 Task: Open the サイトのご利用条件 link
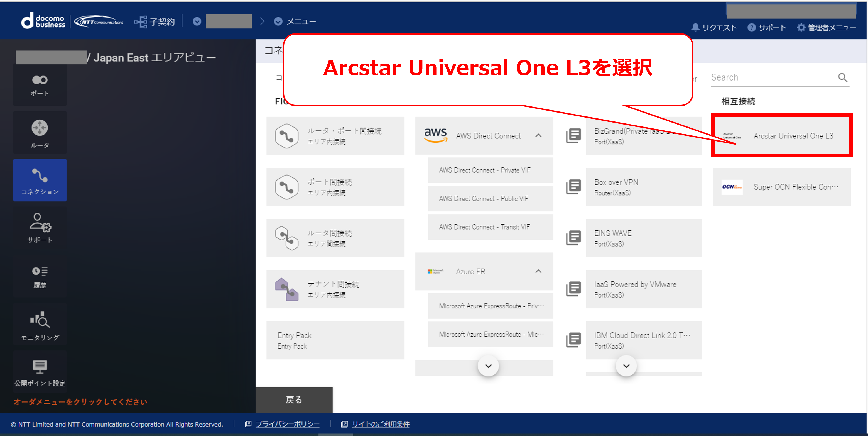click(x=381, y=424)
